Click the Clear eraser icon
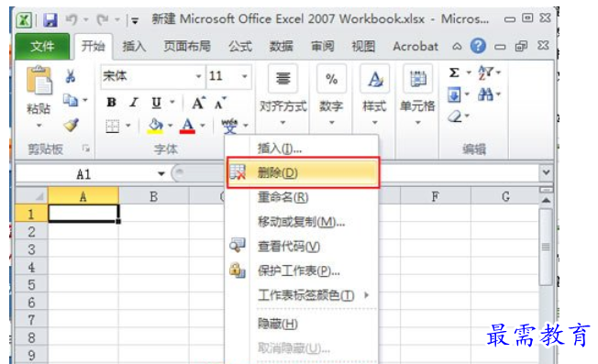Screen dimensions: 598x364 click(455, 116)
